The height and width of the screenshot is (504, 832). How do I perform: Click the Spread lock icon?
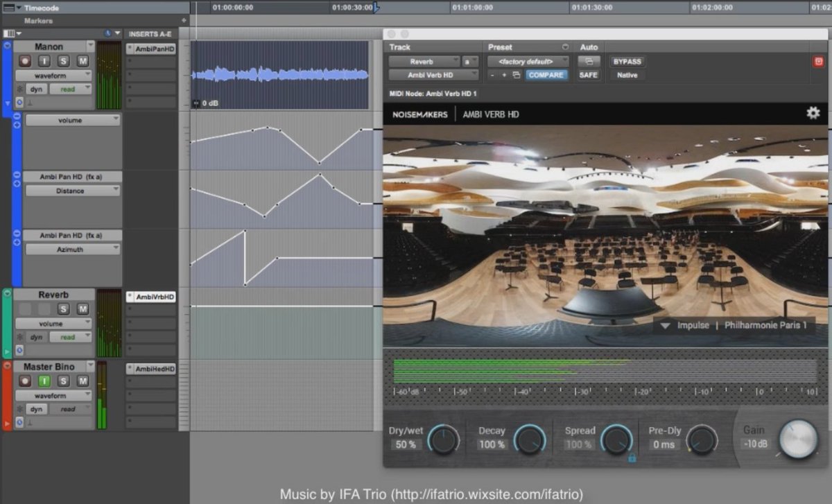pyautogui.click(x=632, y=458)
